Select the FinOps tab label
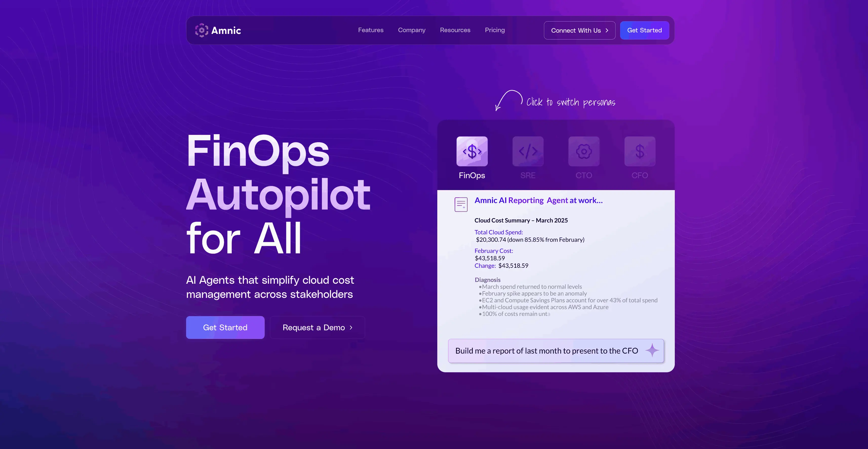Image resolution: width=868 pixels, height=449 pixels. click(x=472, y=175)
